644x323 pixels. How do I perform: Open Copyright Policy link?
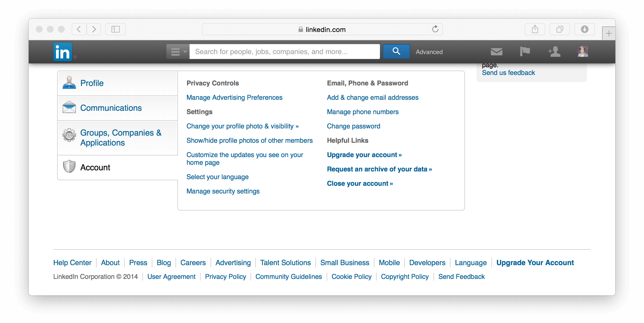coord(405,277)
